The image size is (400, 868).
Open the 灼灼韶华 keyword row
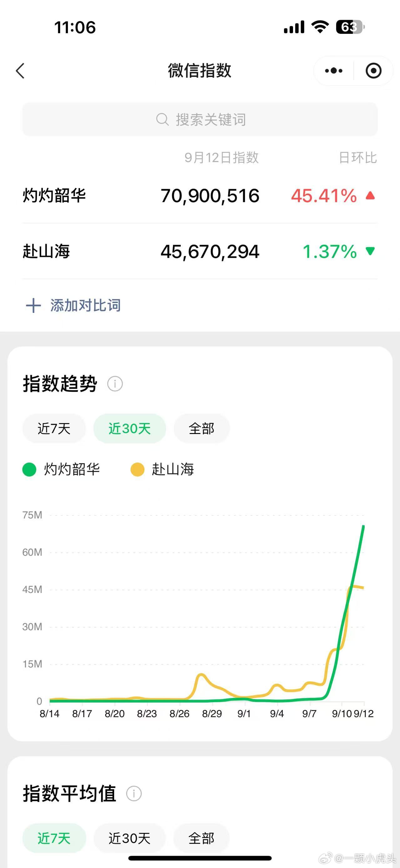[x=200, y=196]
